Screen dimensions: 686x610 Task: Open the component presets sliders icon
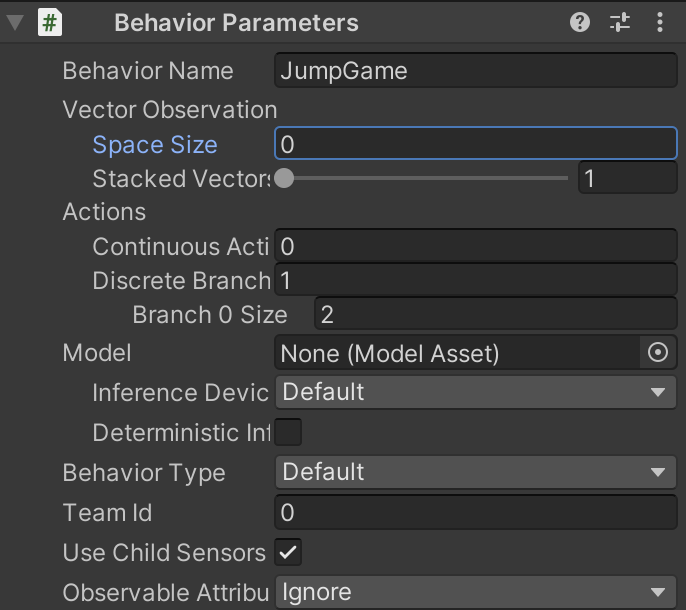620,22
